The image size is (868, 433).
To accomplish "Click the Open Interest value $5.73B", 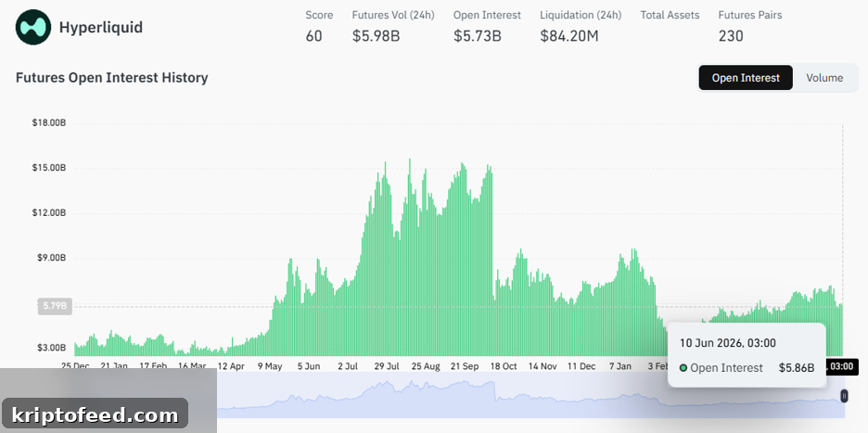I will (x=478, y=36).
